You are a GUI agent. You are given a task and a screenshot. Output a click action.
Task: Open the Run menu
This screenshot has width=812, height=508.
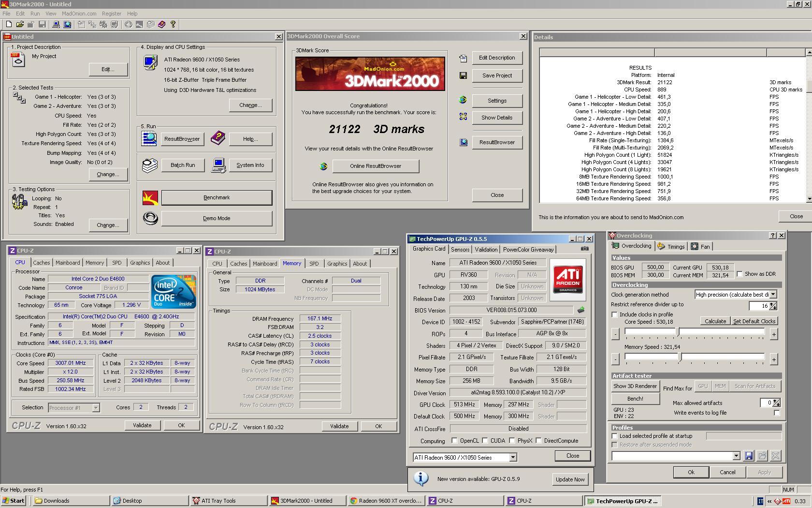point(35,14)
